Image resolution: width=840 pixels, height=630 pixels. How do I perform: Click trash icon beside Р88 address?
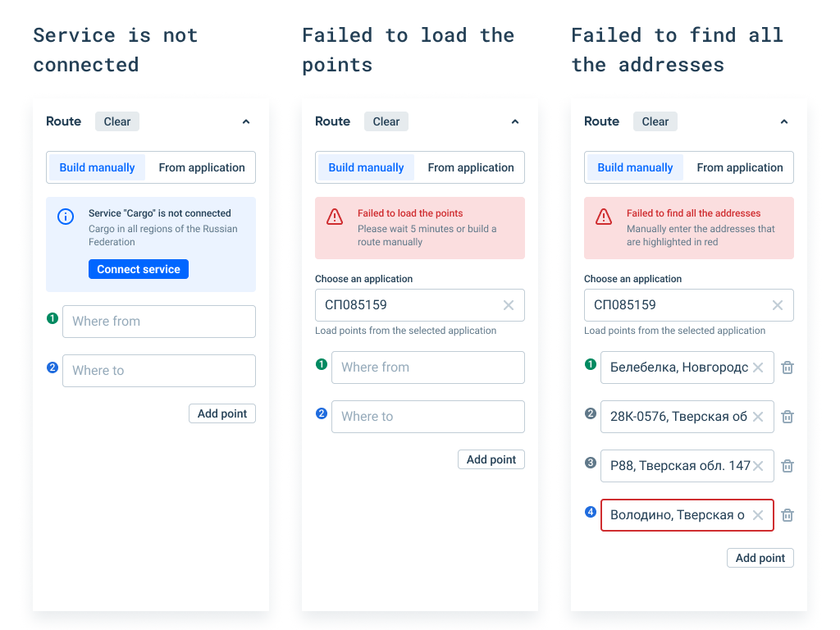(x=787, y=466)
